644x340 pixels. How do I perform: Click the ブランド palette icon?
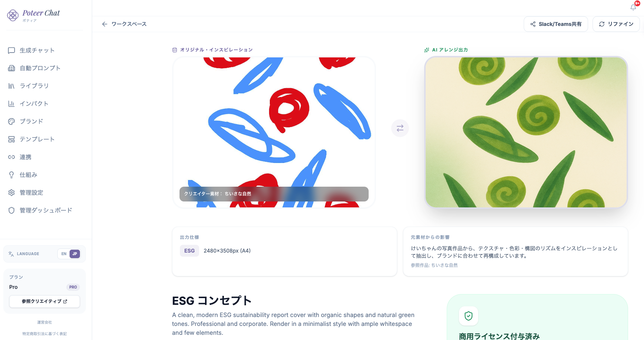click(x=11, y=121)
